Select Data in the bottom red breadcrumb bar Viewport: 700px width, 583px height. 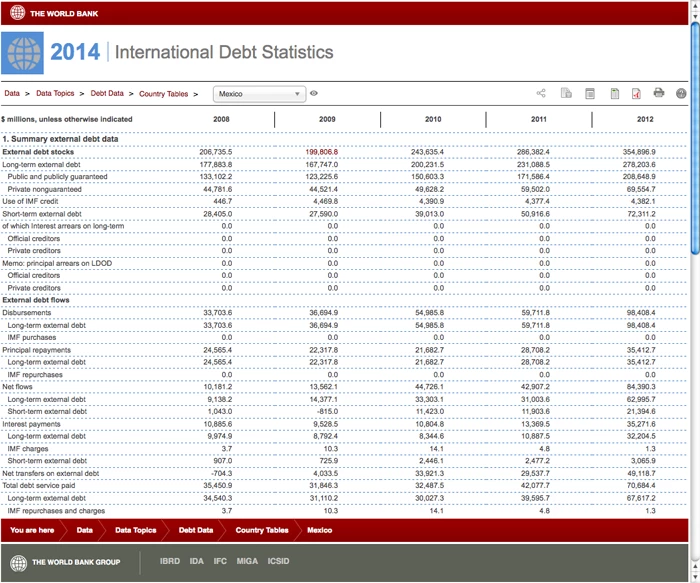pyautogui.click(x=84, y=530)
